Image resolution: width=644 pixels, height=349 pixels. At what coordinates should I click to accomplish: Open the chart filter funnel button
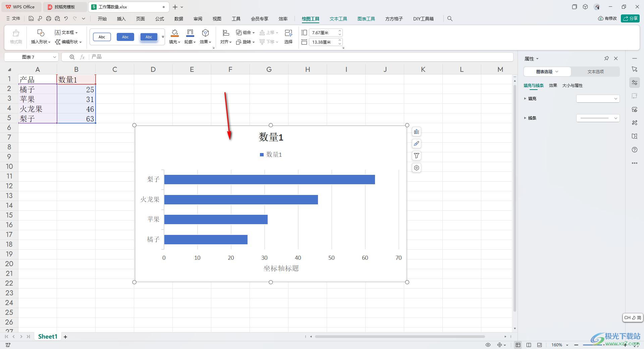click(x=417, y=156)
